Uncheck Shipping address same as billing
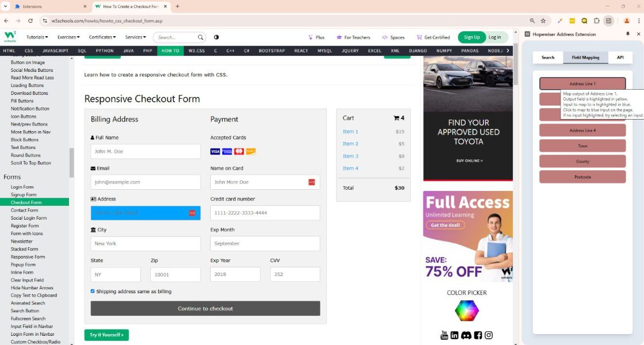The height and width of the screenshot is (345, 644). pos(93,292)
